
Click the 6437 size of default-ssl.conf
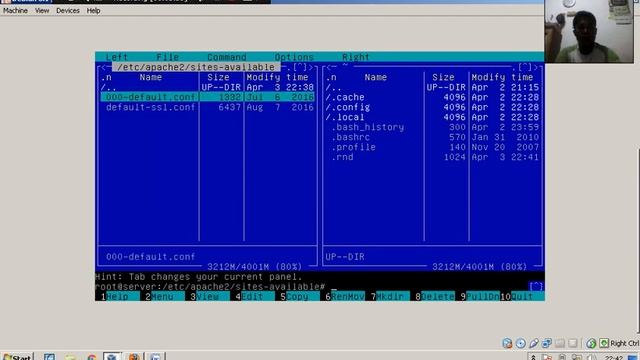[x=230, y=107]
